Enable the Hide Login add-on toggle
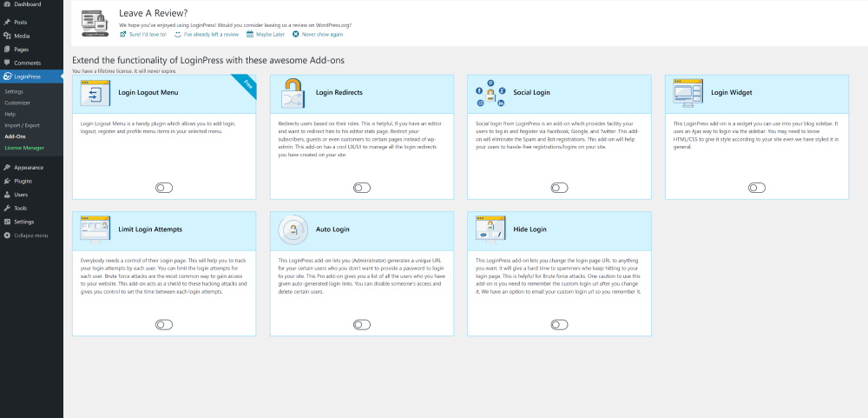The width and height of the screenshot is (868, 418). 559,324
